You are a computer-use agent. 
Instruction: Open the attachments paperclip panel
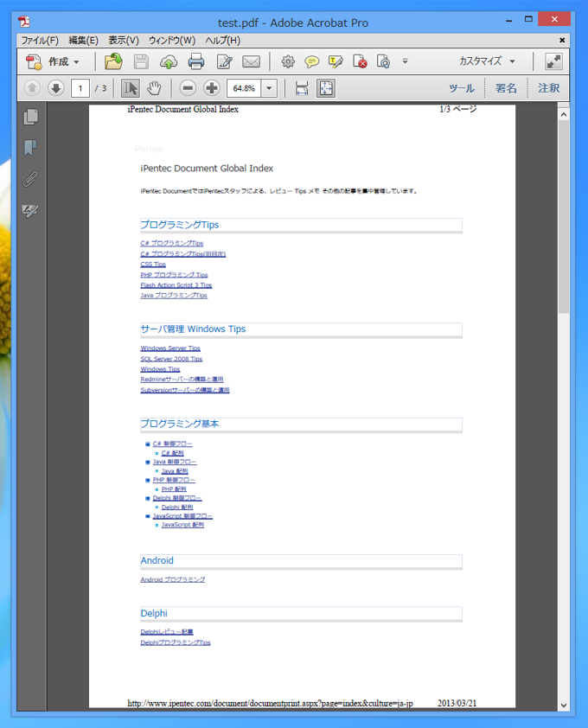click(x=30, y=179)
